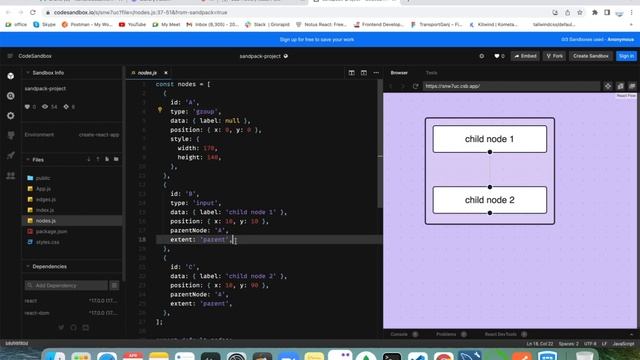Image resolution: width=640 pixels, height=360 pixels.
Task: Click the Twitter icon in sidebar footer
Action: (x=61, y=327)
